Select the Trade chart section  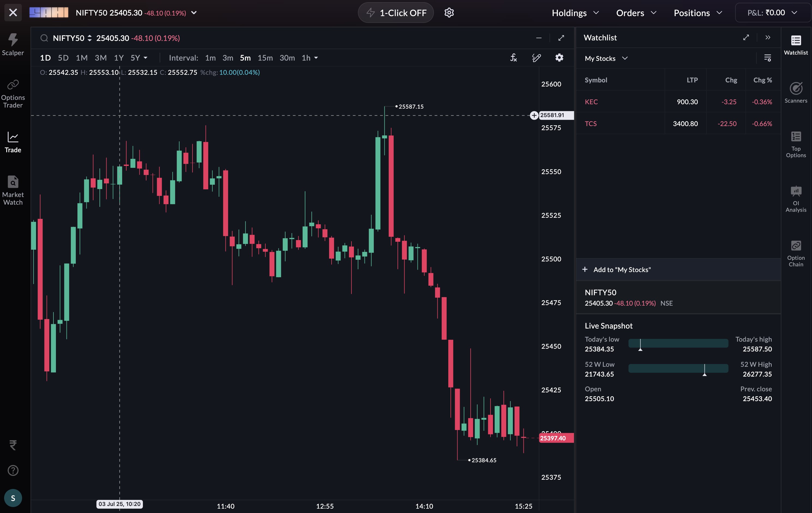click(13, 142)
